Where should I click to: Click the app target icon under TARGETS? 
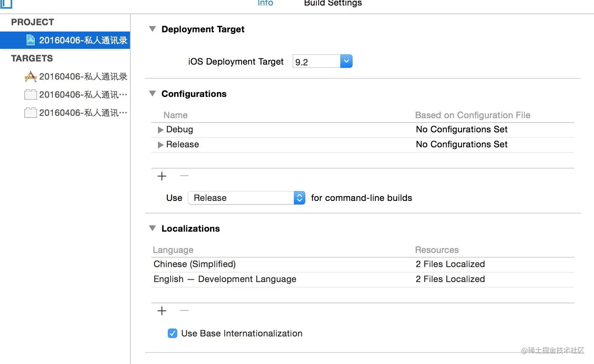(30, 76)
